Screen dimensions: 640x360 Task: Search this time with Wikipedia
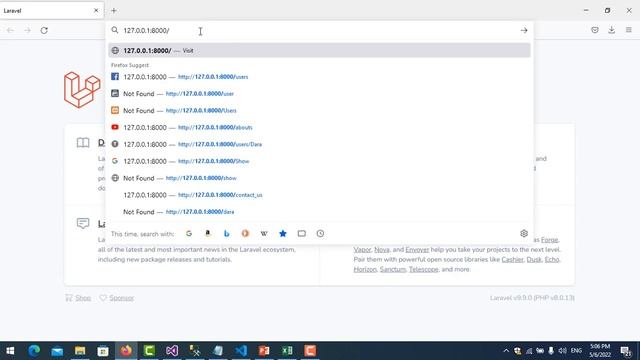pyautogui.click(x=264, y=233)
